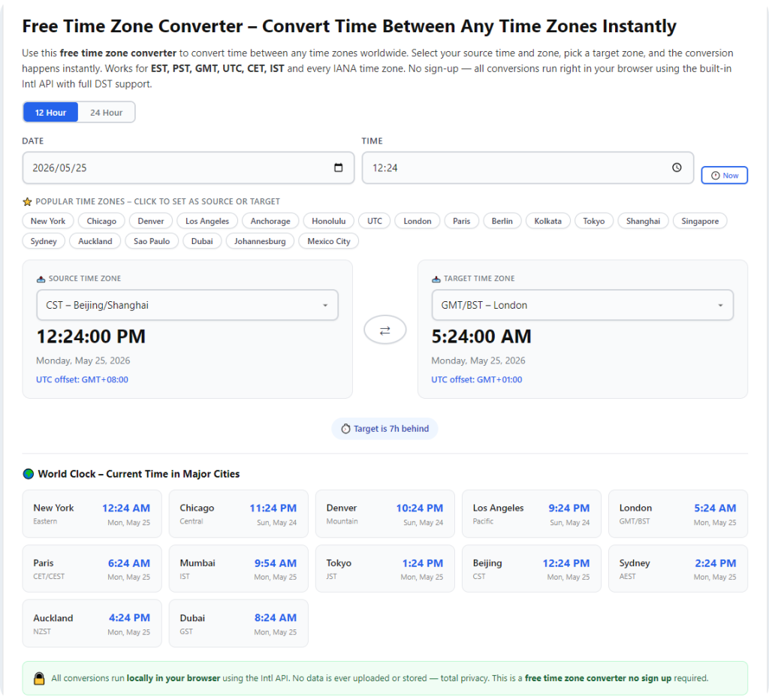Click 'free time zone converter no sign up' text
Viewport: 769px width, 700px height.
point(598,678)
